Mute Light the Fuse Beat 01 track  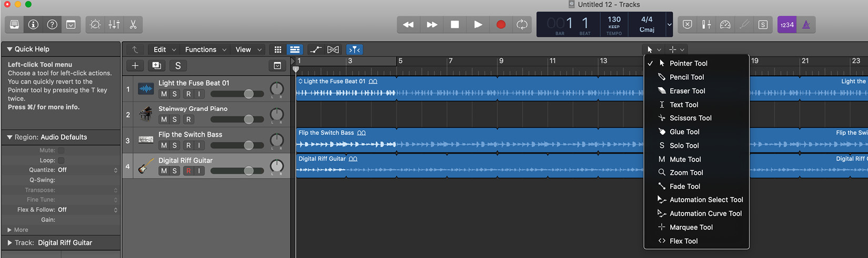tap(164, 94)
